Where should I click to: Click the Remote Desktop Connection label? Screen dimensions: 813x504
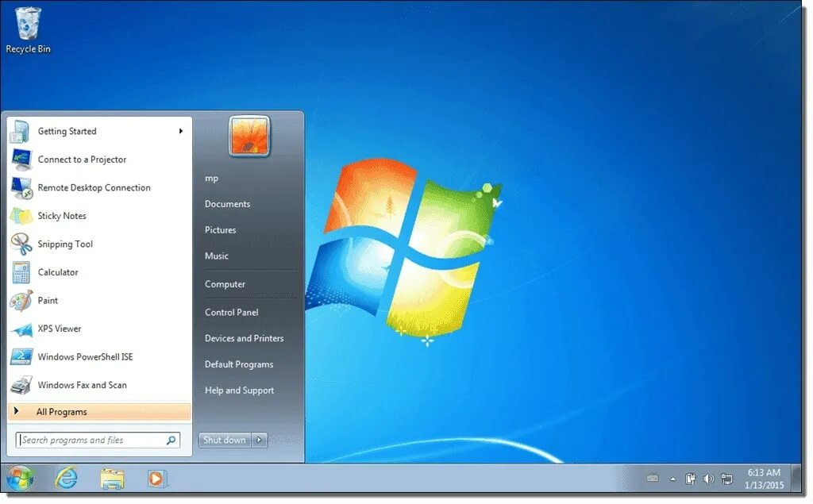(94, 187)
